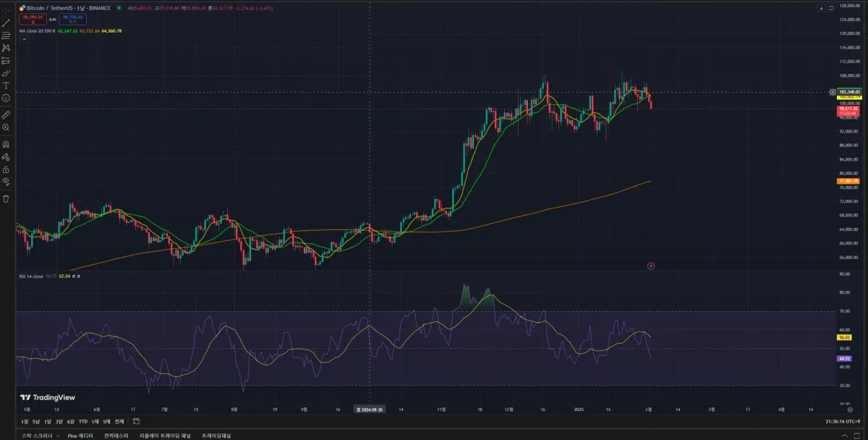
Task: Select the crosshair cursor tool
Action: (6, 11)
